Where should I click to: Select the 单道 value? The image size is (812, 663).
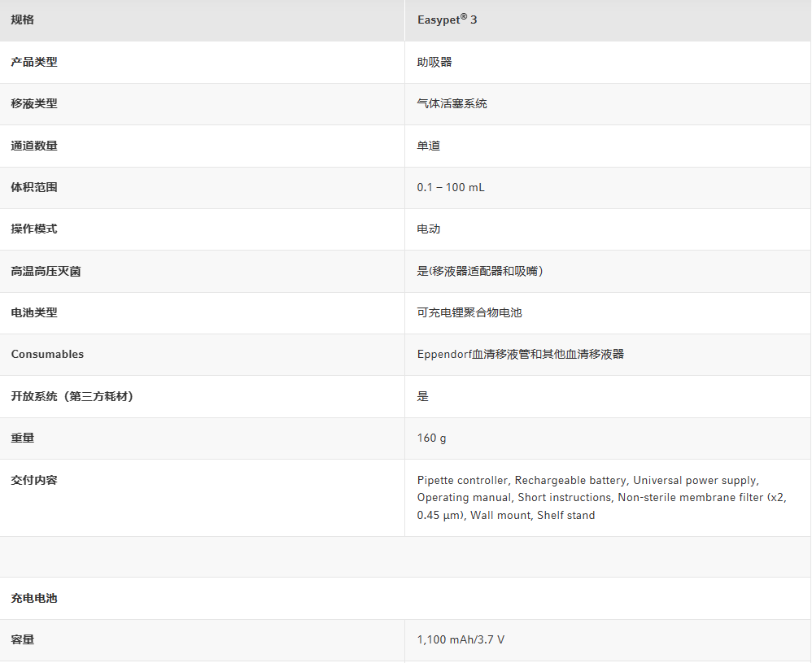coord(429,146)
